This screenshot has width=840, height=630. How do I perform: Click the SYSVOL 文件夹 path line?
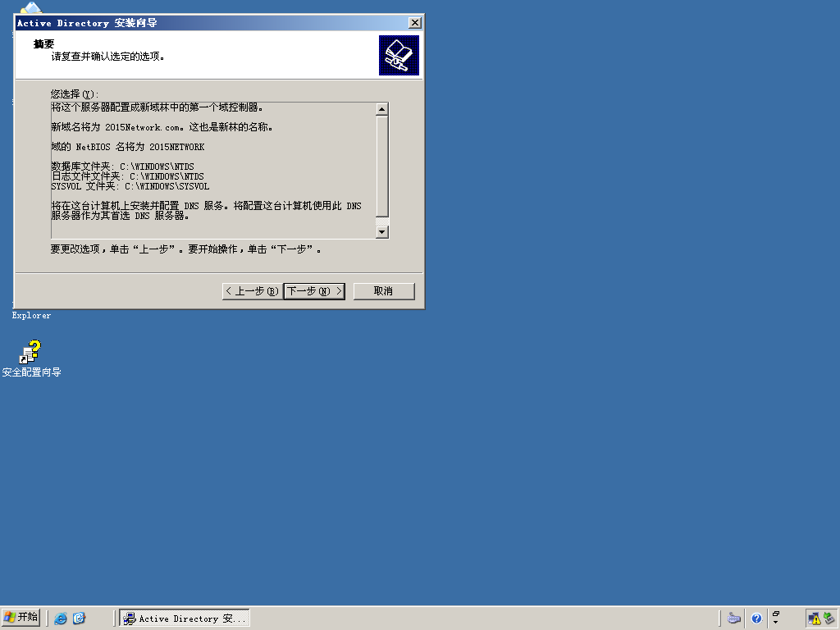click(x=130, y=186)
